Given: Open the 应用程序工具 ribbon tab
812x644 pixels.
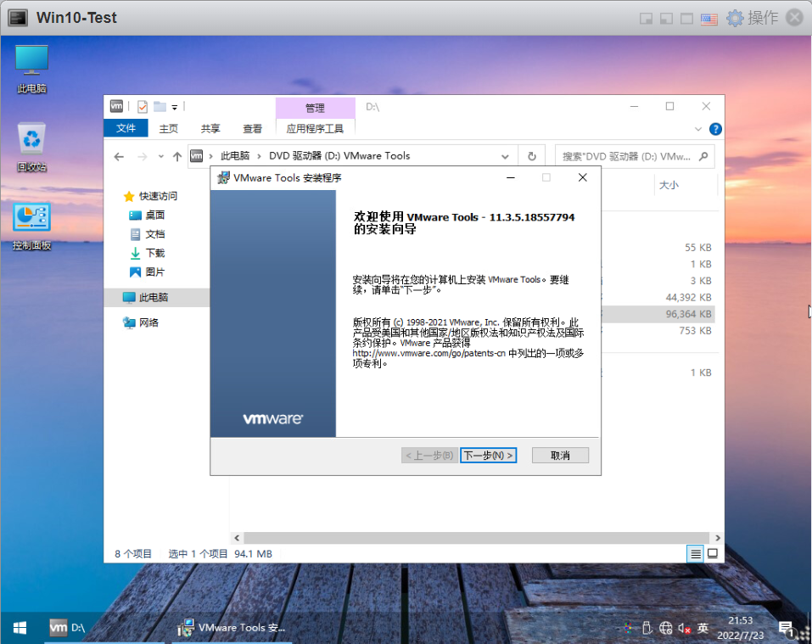Looking at the screenshot, I should (x=315, y=128).
